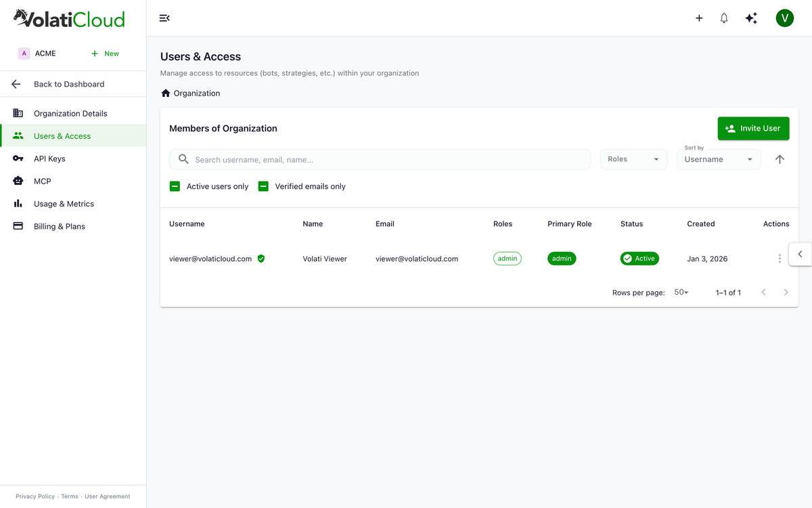
Task: Click the Invite User button
Action: click(x=753, y=128)
